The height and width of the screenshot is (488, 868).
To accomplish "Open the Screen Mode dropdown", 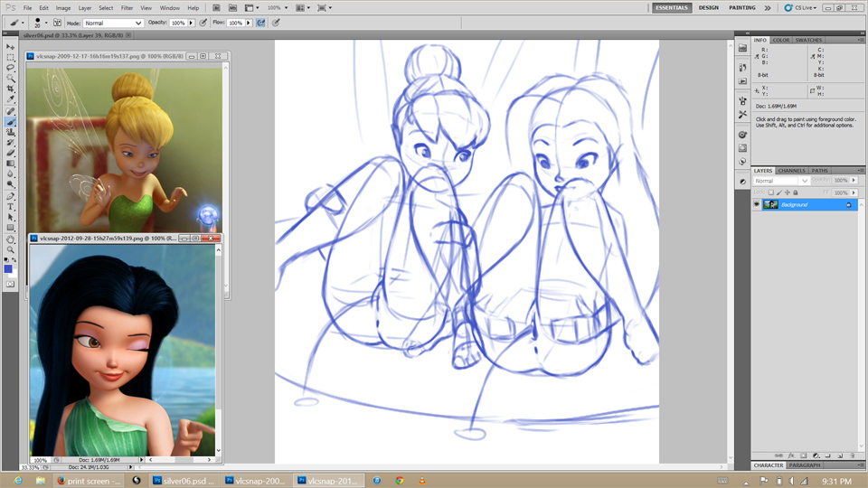I will (325, 8).
